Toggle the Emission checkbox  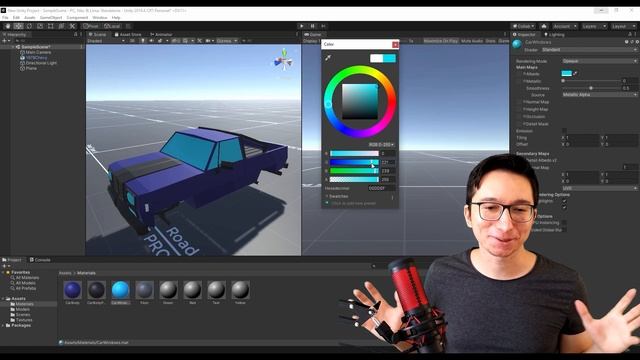tap(564, 131)
